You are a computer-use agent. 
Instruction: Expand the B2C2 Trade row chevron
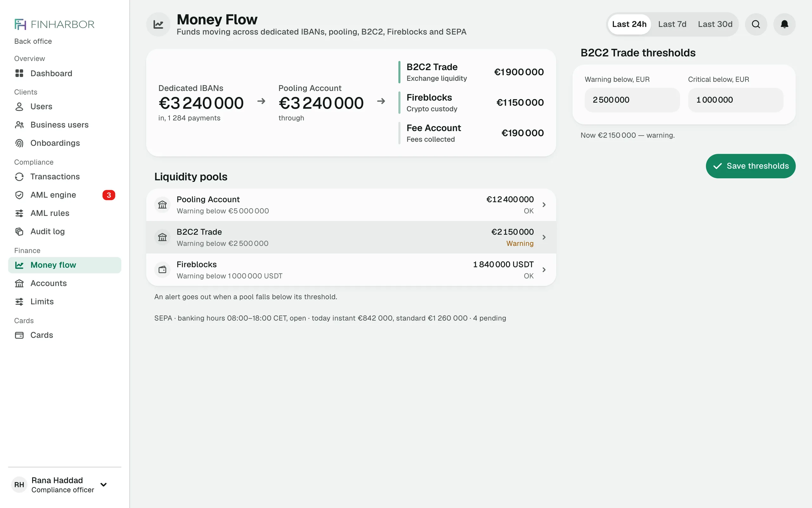(544, 237)
